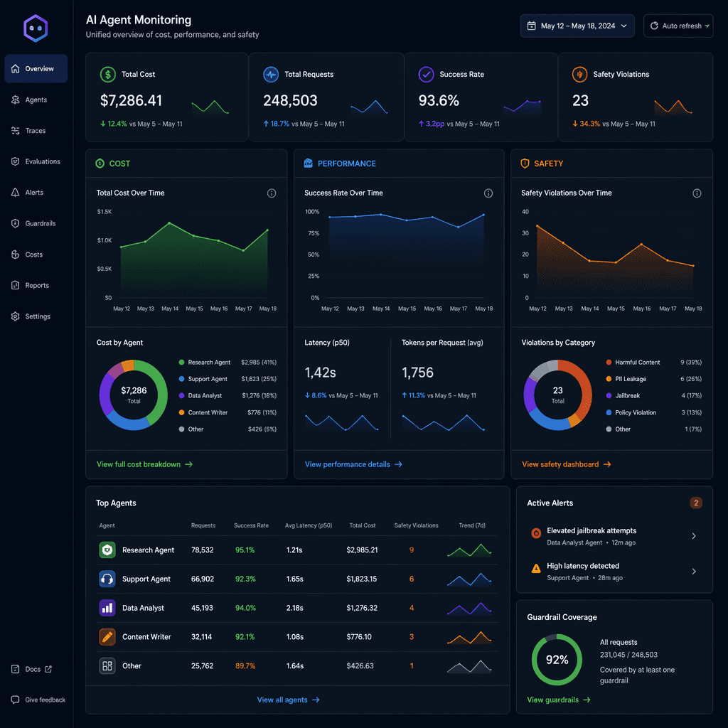Screen dimensions: 728x728
Task: Click the 89.7% success rate value
Action: pyautogui.click(x=245, y=665)
